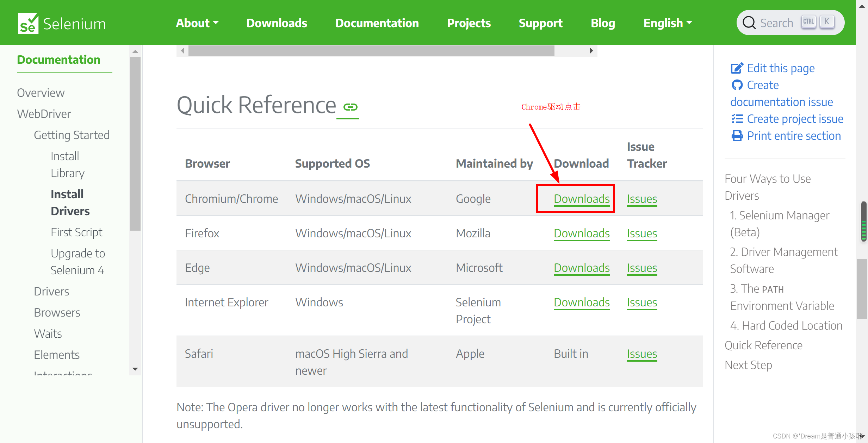The image size is (868, 443).
Task: Click Create documentation issue link
Action: [781, 93]
